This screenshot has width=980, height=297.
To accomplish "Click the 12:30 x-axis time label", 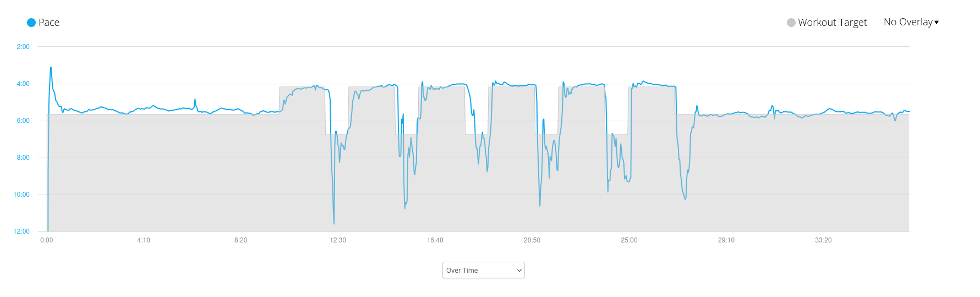I will [338, 240].
